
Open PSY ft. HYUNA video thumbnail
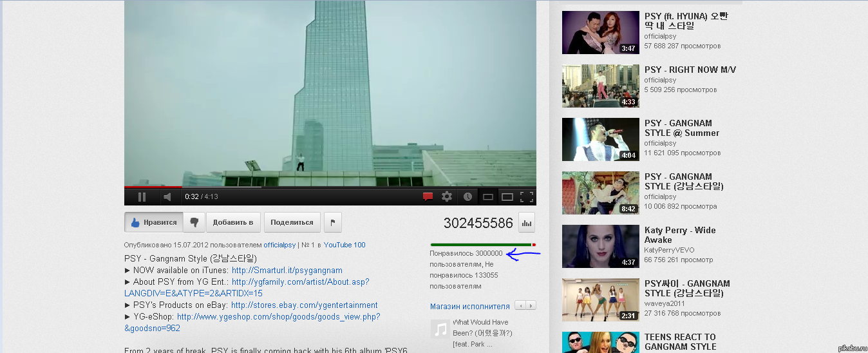click(x=601, y=32)
